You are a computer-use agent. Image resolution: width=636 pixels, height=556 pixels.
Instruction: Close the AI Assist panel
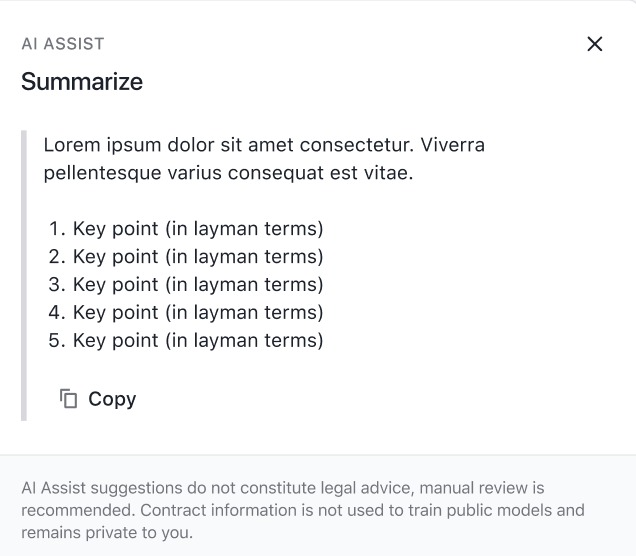(x=595, y=44)
